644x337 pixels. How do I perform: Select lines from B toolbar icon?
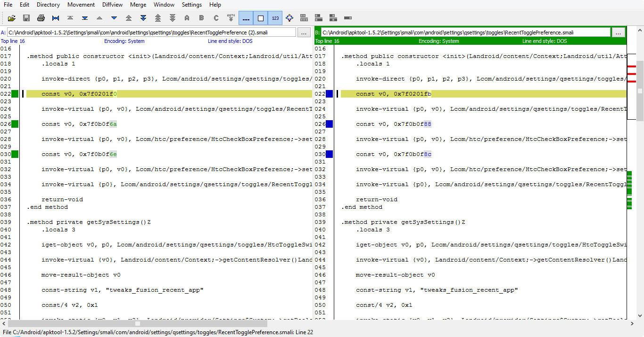(202, 18)
